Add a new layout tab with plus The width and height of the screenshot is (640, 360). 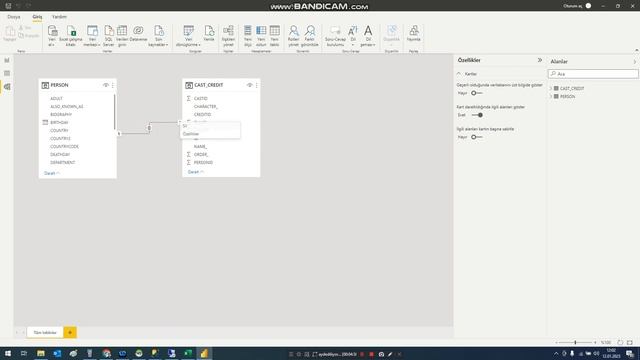70,333
